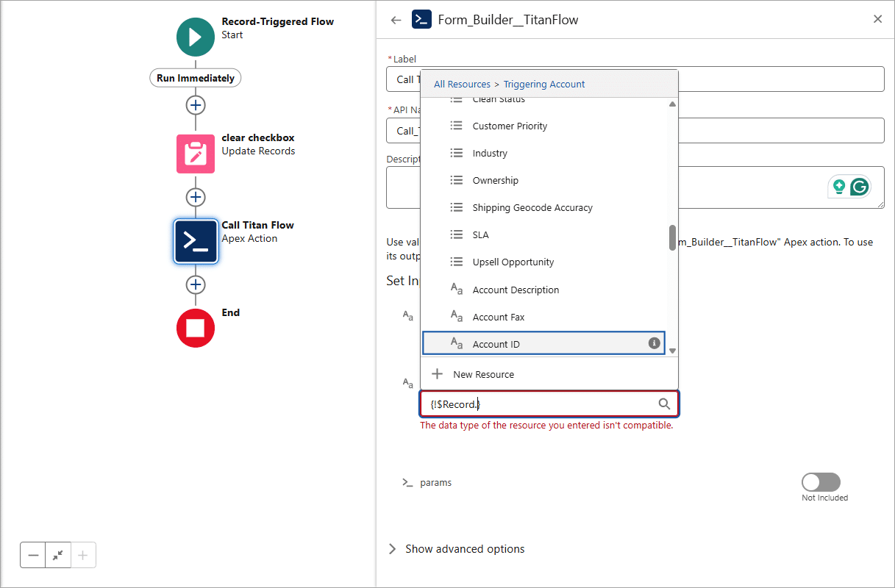Click the Label input field
Image resolution: width=895 pixels, height=588 pixels.
[635, 79]
